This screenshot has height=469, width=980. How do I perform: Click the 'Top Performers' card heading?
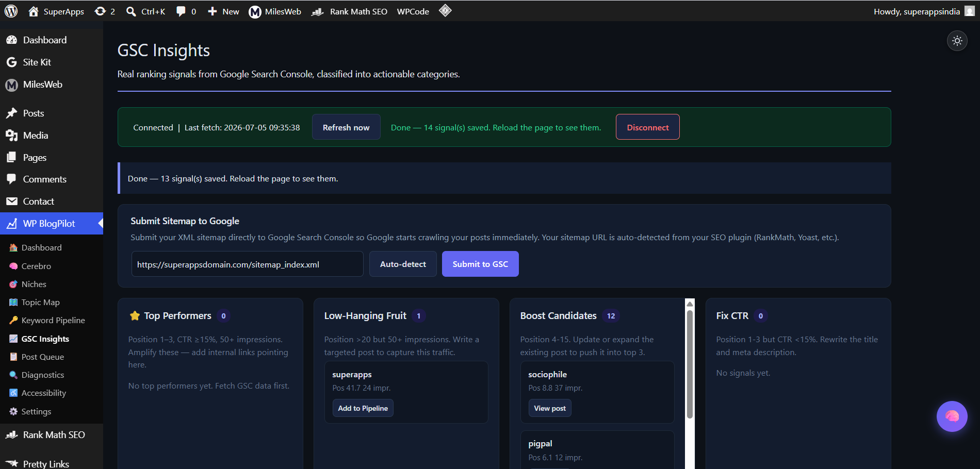(177, 316)
